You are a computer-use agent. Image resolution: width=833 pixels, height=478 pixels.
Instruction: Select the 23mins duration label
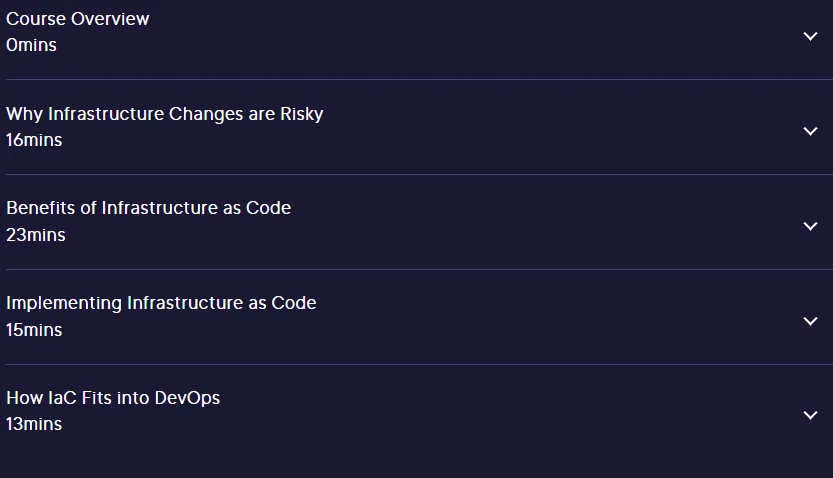tap(36, 235)
